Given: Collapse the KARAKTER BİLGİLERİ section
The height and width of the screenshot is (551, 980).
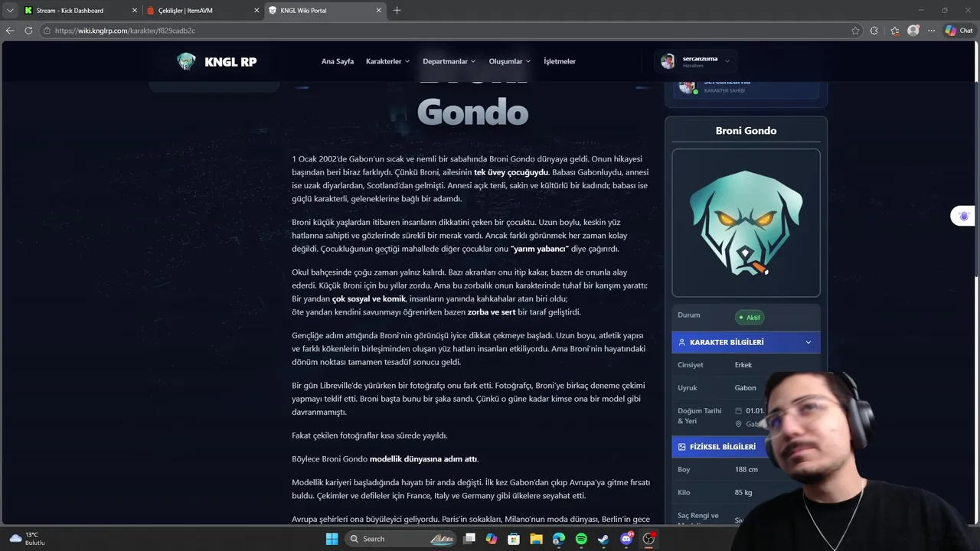Looking at the screenshot, I should pos(808,342).
